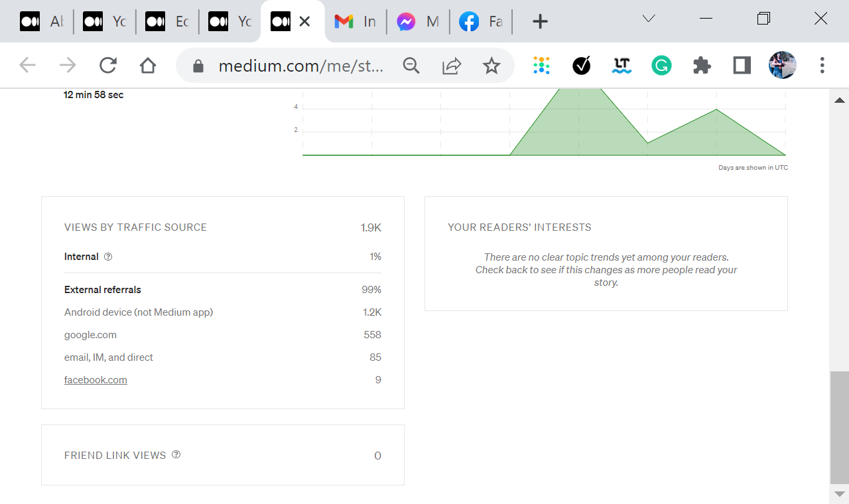Open the Chrome three-dot menu
The height and width of the screenshot is (504, 849).
click(822, 65)
